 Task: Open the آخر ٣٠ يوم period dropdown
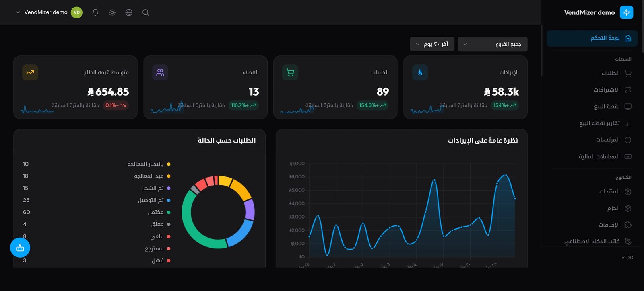432,44
